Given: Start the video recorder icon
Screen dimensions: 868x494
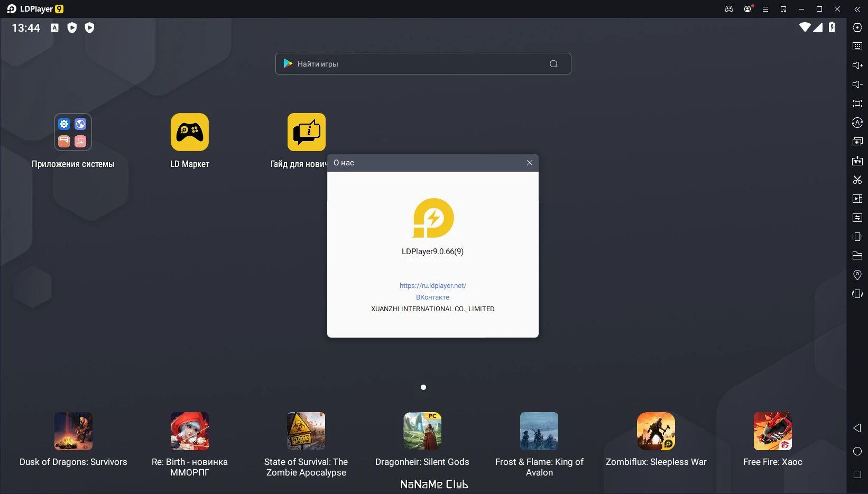Looking at the screenshot, I should (x=857, y=199).
